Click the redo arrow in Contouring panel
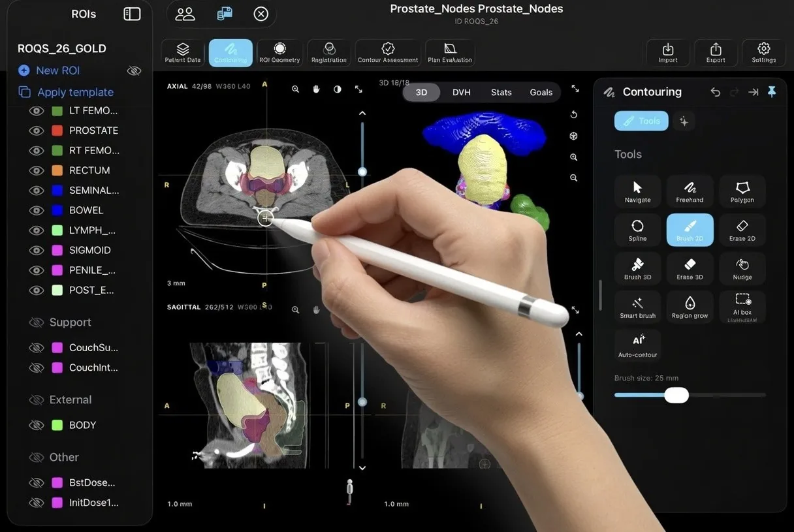Image resolution: width=794 pixels, height=532 pixels. click(735, 92)
